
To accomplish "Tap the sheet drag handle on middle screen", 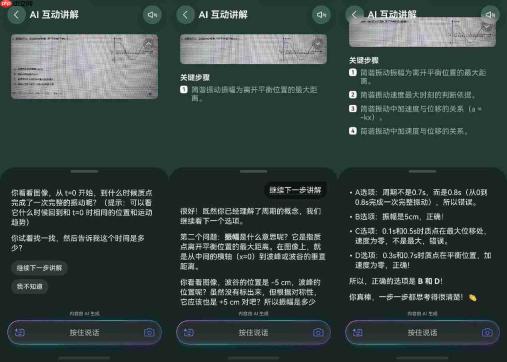I will click(x=253, y=171).
